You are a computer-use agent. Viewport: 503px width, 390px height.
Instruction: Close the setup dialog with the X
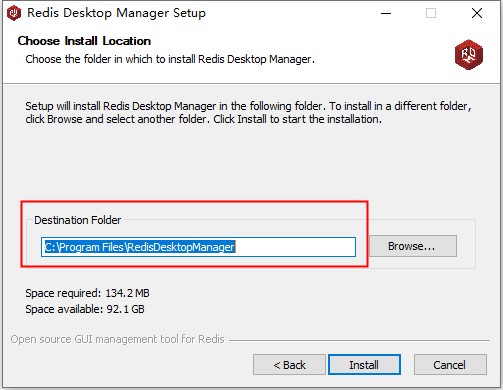(x=477, y=13)
